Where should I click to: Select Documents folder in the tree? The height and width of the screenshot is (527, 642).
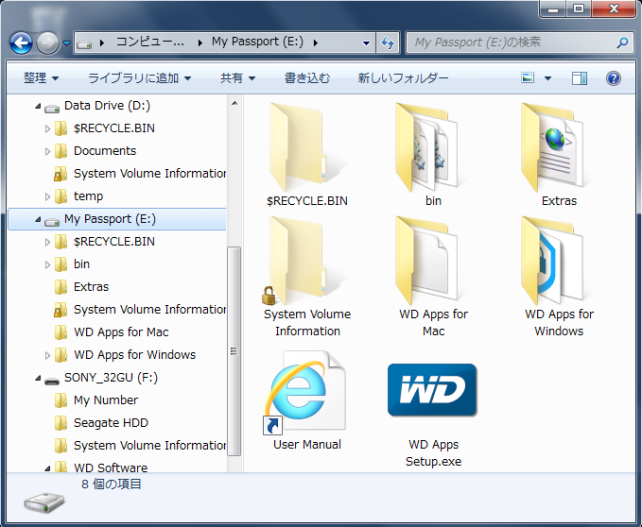(x=105, y=151)
